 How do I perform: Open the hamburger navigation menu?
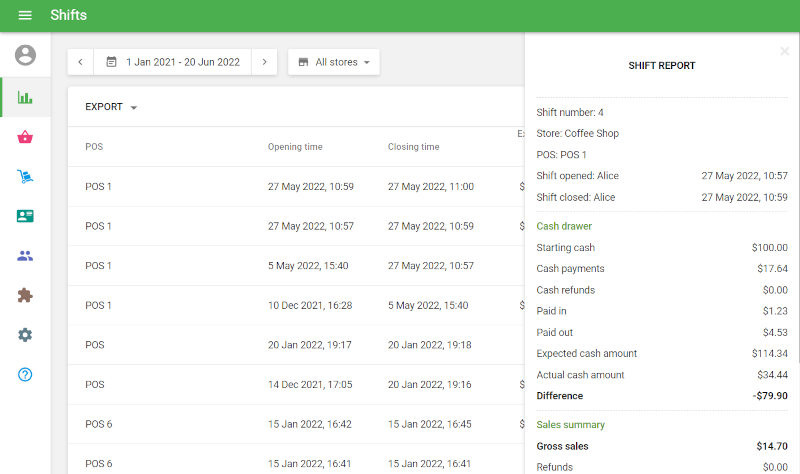coord(25,16)
